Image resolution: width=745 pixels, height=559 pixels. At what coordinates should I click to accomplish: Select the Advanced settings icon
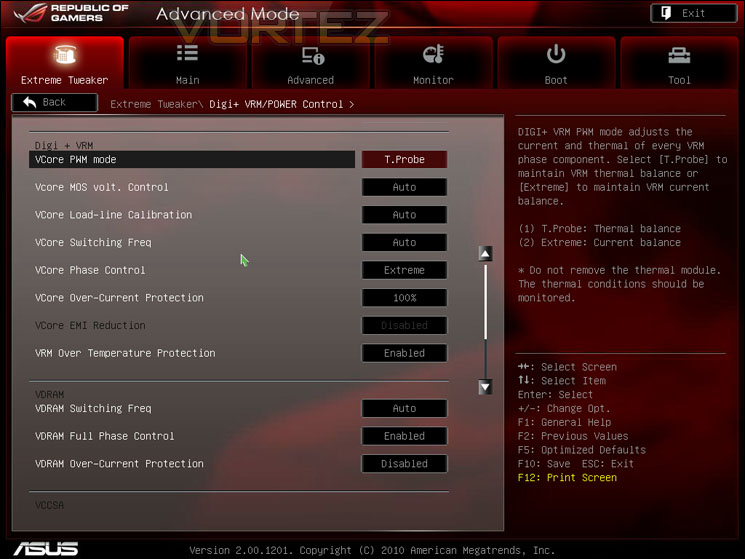pos(313,56)
